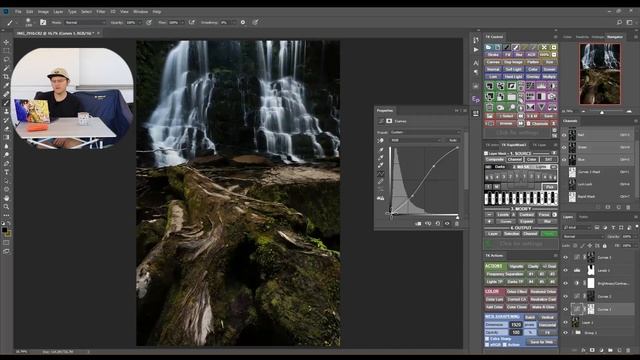The image size is (640, 360).
Task: Click Flatten button in TK Control
Action: [x=533, y=62]
